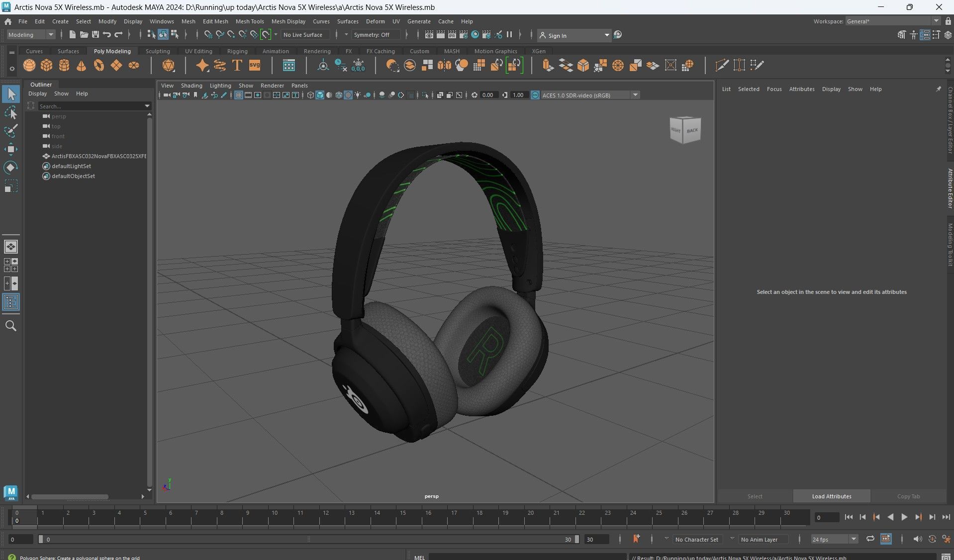Click the Undo arrow icon
The image size is (954, 560).
click(x=106, y=34)
